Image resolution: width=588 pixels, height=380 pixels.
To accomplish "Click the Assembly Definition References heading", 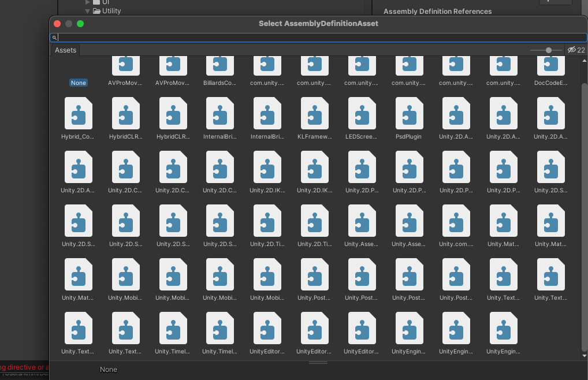I will point(437,11).
